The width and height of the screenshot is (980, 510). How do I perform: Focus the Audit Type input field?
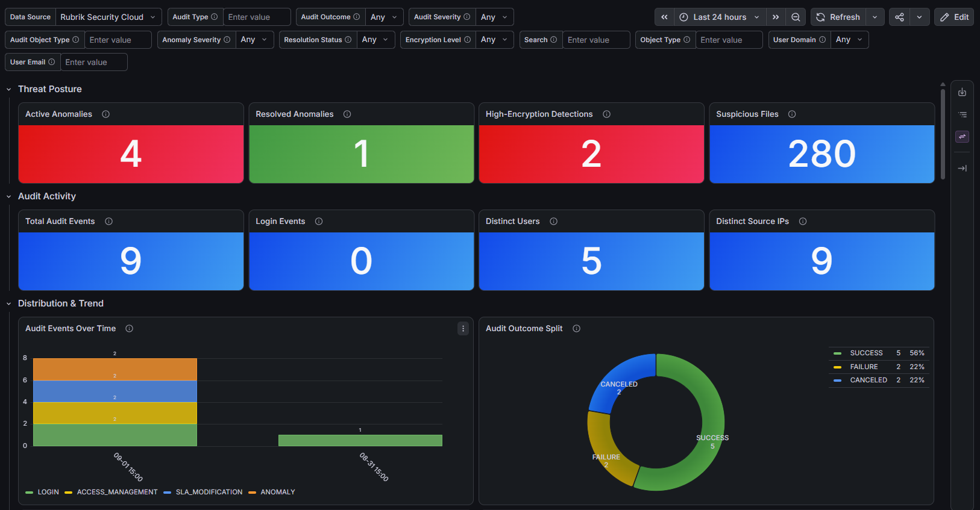[x=257, y=17]
